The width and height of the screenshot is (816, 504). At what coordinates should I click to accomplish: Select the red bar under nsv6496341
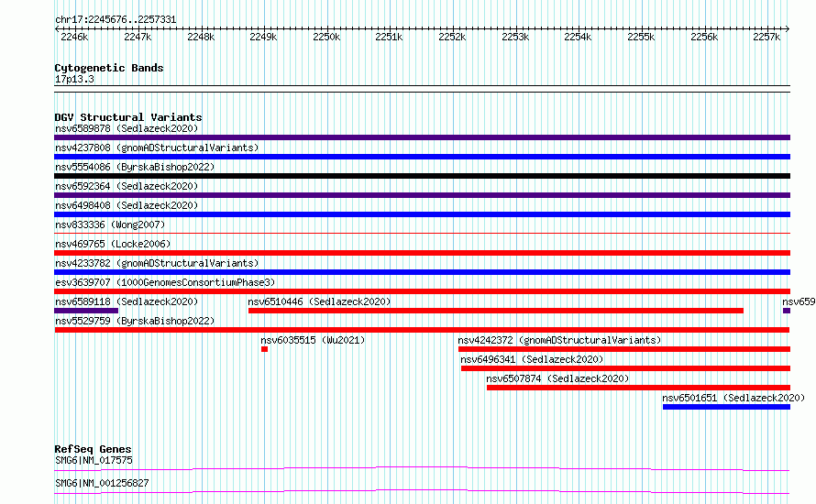tap(625, 368)
